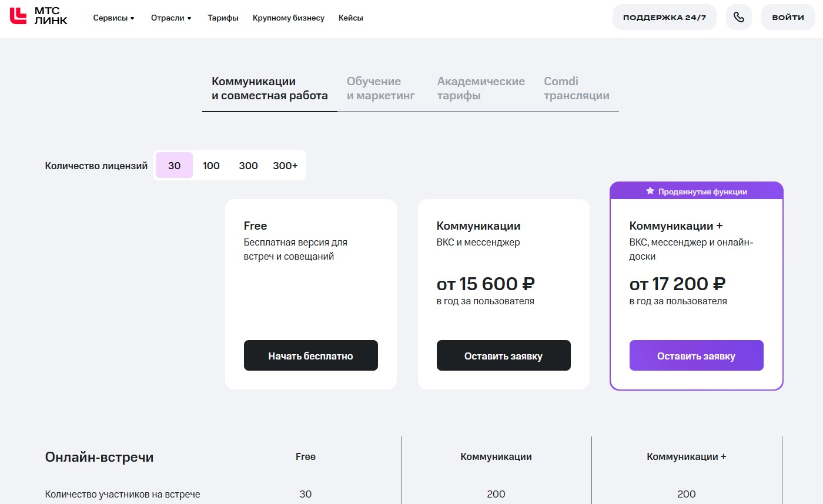Image resolution: width=823 pixels, height=504 pixels.
Task: Choose 100 licenses option
Action: tap(211, 166)
